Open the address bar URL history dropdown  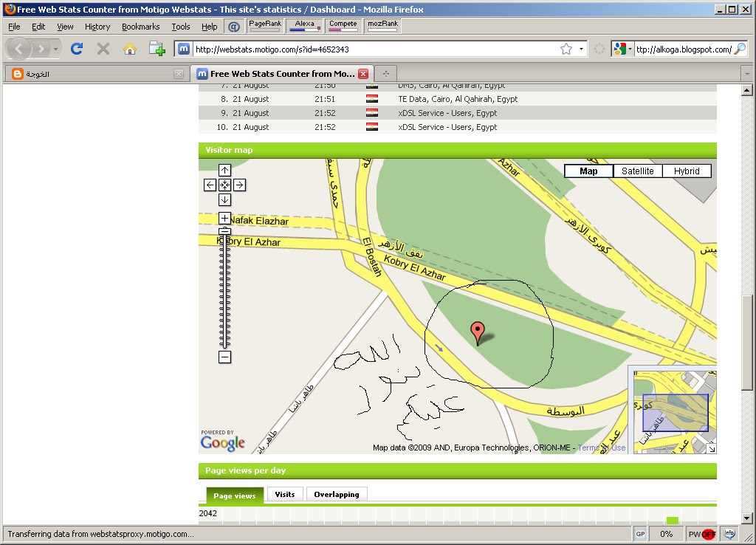pos(581,49)
